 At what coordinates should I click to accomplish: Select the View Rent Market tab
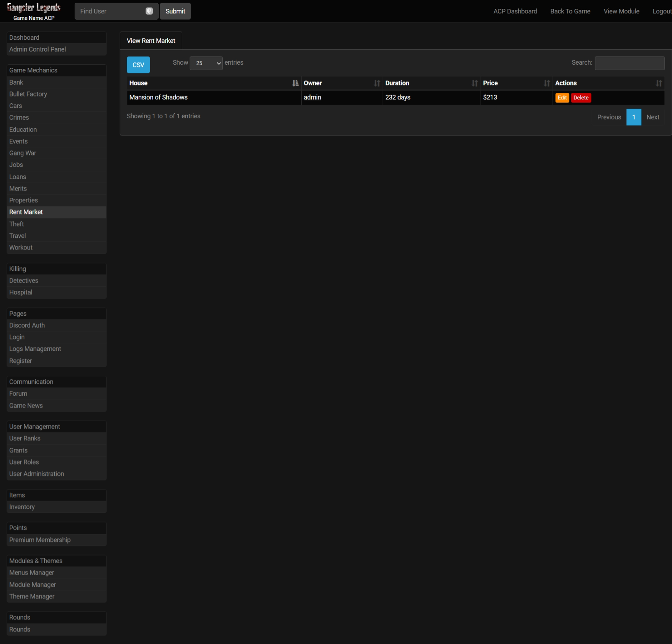[x=151, y=41]
